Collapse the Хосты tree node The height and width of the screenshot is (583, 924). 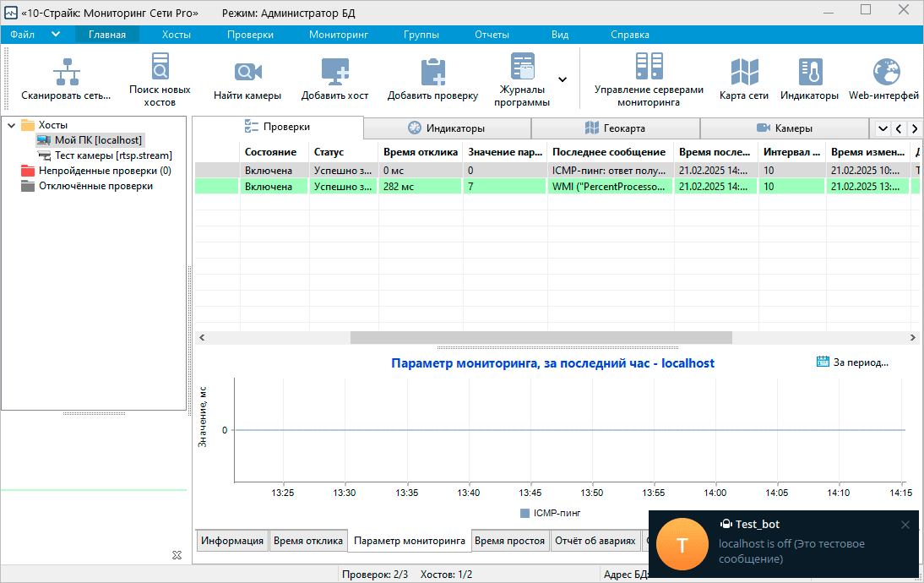(x=11, y=125)
